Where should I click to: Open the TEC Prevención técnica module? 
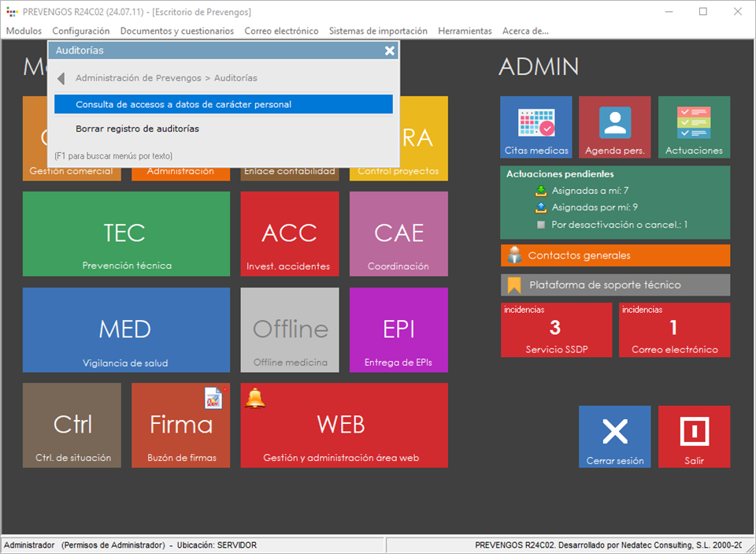click(x=126, y=234)
